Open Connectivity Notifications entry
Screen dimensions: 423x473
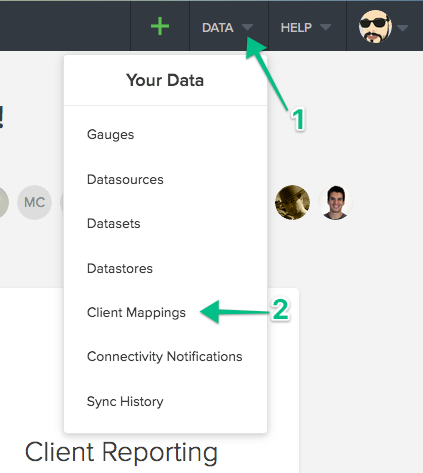pos(165,357)
